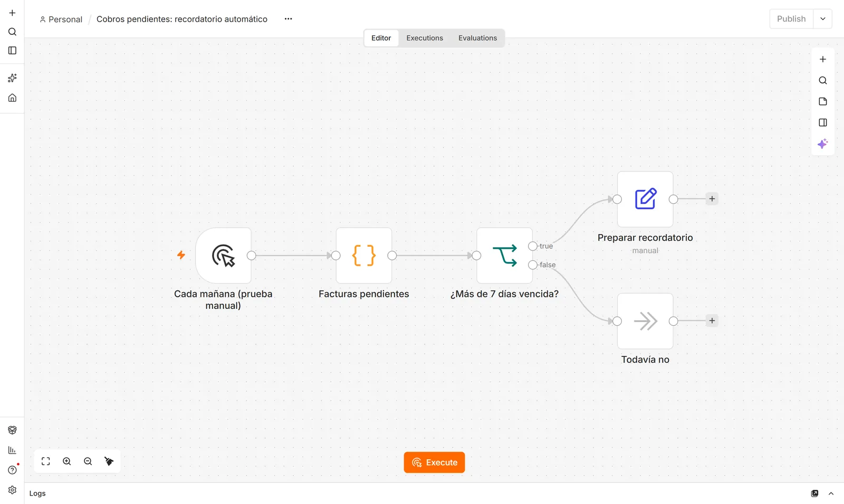Click the Logs label
This screenshot has height=504, width=844.
pyautogui.click(x=37, y=493)
